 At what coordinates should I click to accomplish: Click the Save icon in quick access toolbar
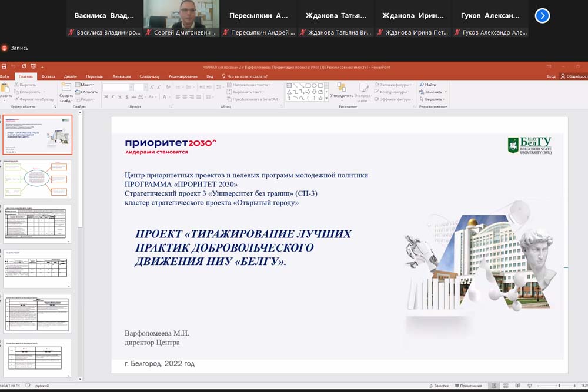(5, 67)
